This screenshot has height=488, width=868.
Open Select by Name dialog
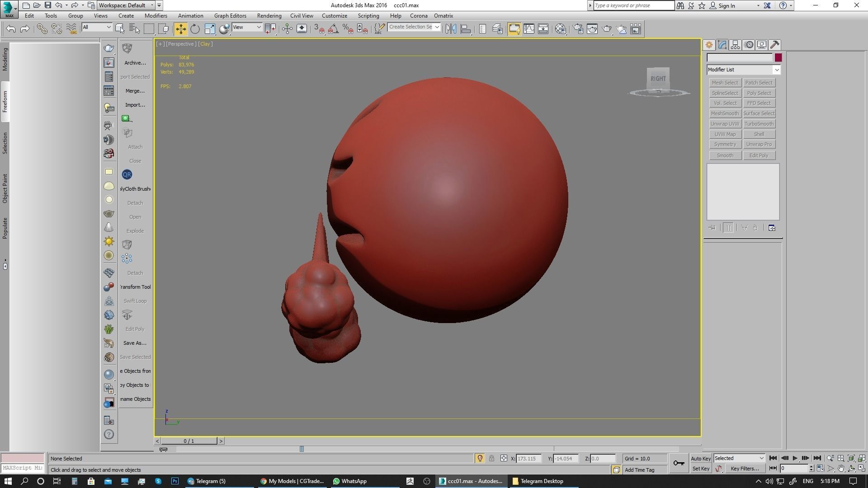134,29
